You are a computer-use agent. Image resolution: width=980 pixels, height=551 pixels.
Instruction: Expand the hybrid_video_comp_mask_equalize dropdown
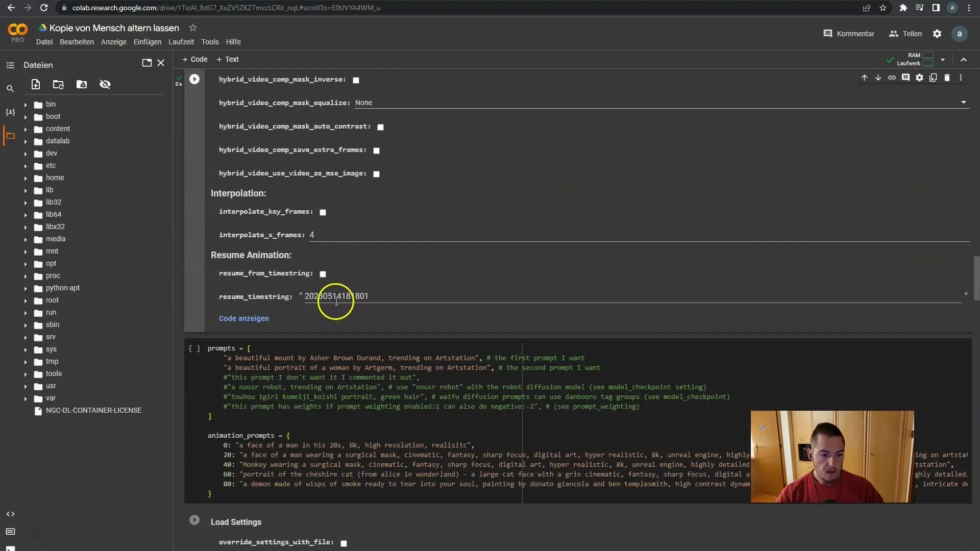click(x=966, y=102)
